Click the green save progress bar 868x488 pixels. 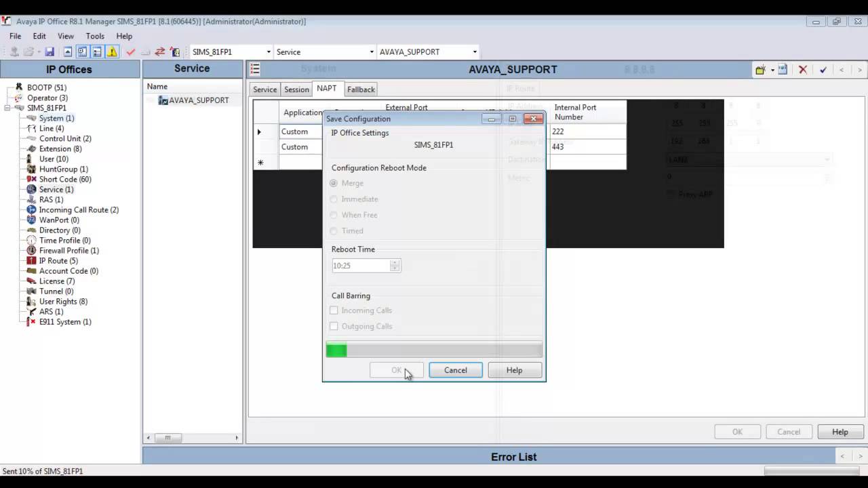tap(434, 350)
